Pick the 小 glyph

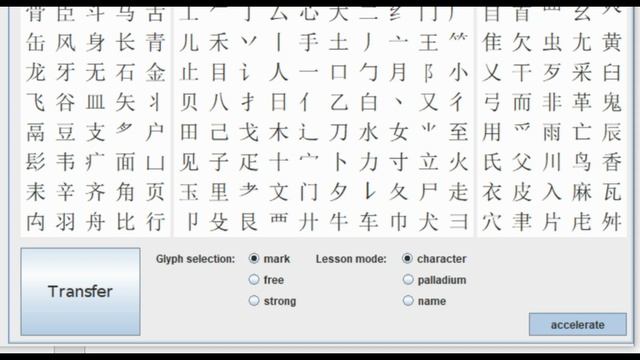458,72
